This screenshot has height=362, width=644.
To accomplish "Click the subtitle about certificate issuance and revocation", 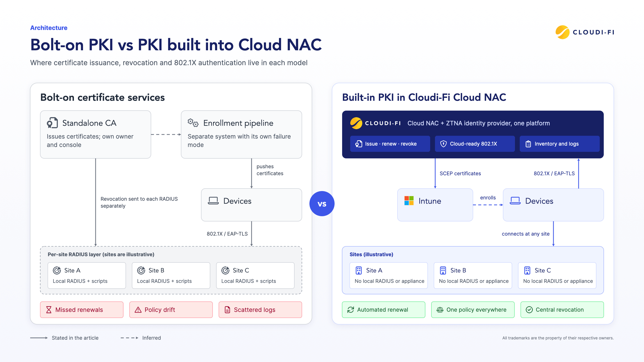I will coord(169,63).
